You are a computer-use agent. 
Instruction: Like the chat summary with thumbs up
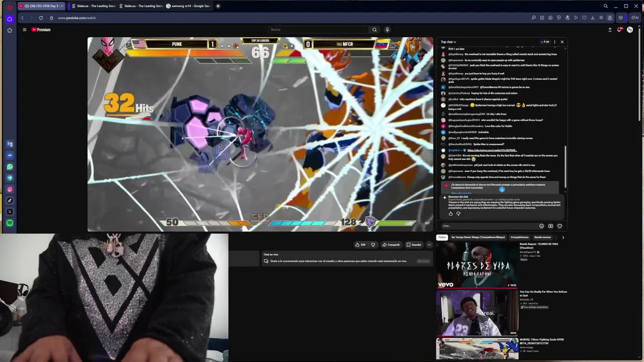tap(450, 214)
